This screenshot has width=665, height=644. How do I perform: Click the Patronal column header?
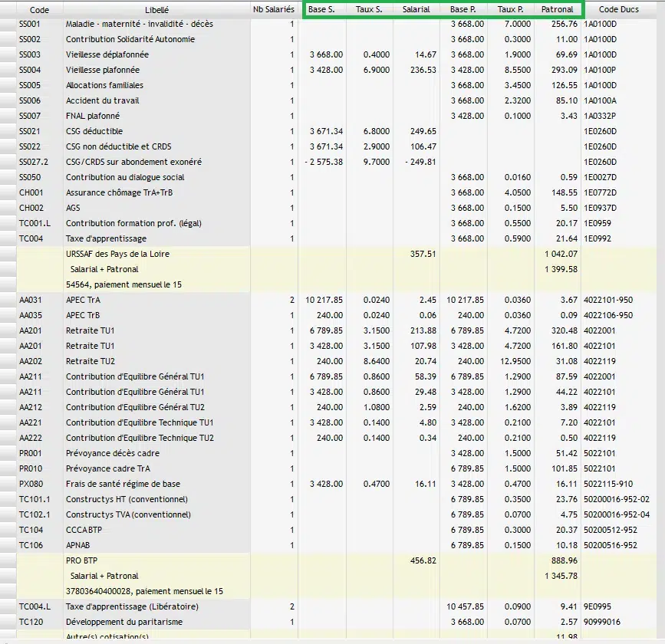556,10
